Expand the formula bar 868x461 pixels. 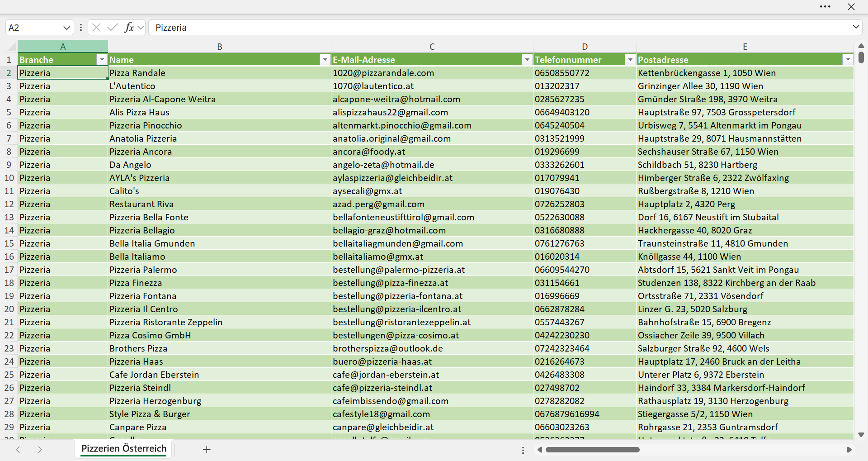pos(856,27)
